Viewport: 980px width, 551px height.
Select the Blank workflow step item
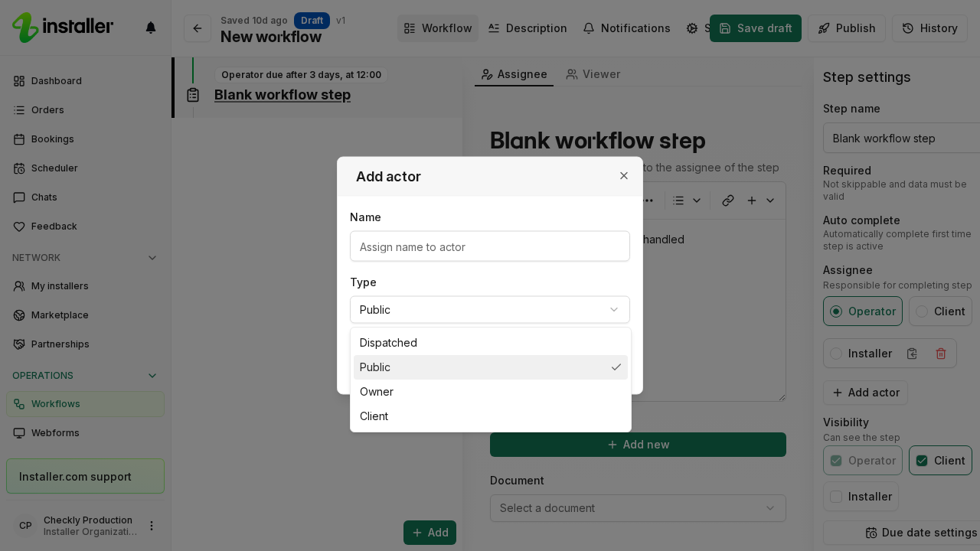click(283, 95)
